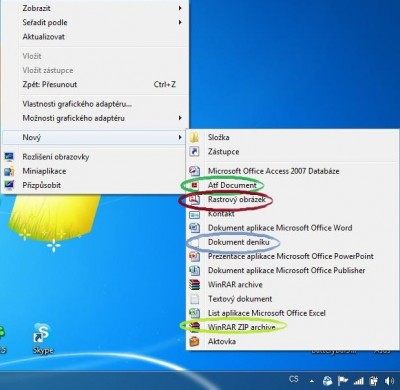Screen dimensions: 400x390
Task: Expand the Zobrazit submenu arrow
Action: (180, 8)
